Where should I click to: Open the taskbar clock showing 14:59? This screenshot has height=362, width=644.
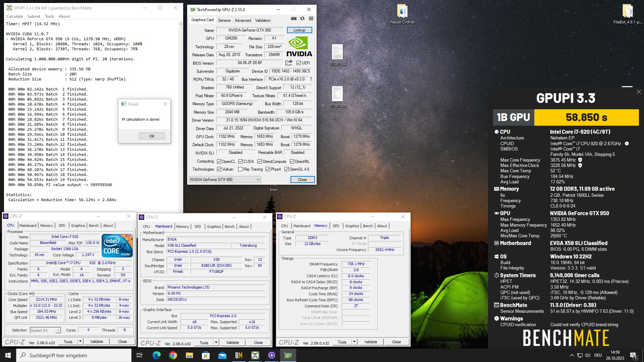tap(615, 355)
